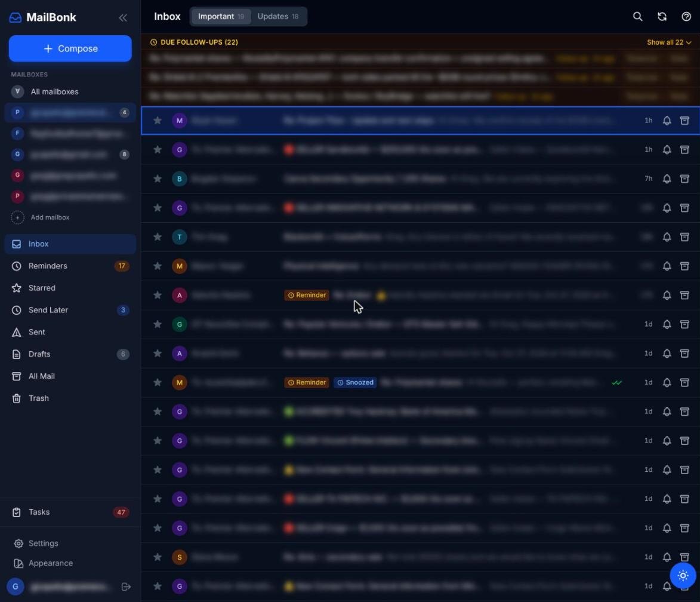Set reminder bell on selected M email
The image size is (700, 602).
[667, 120]
